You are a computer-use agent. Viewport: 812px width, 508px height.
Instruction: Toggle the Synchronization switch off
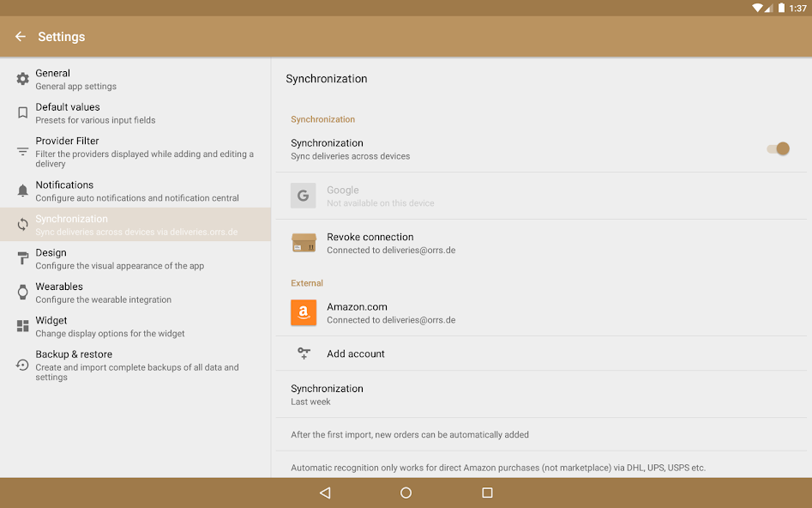778,149
